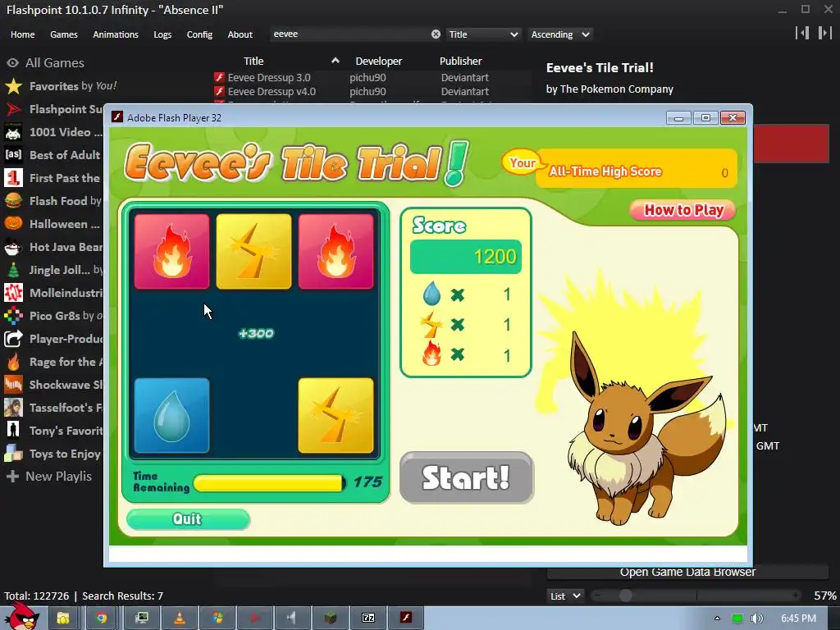
Task: Click the fire icon in score panel
Action: [431, 354]
